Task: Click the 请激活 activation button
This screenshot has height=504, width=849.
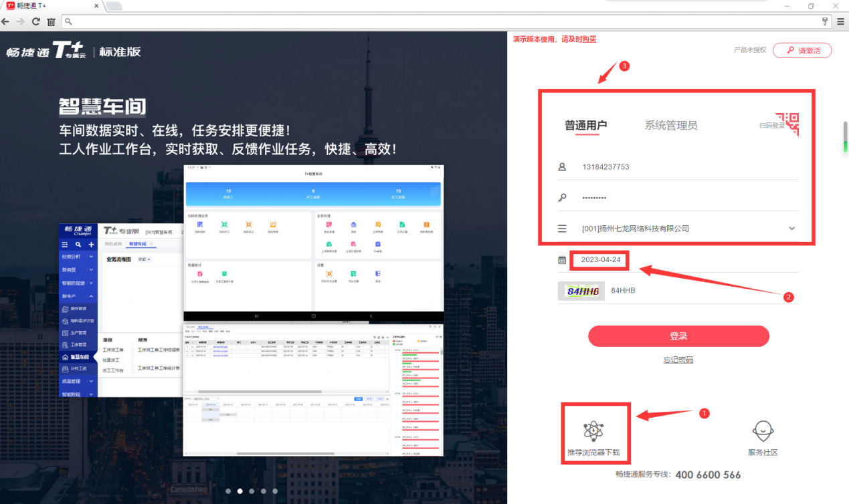Action: point(801,50)
